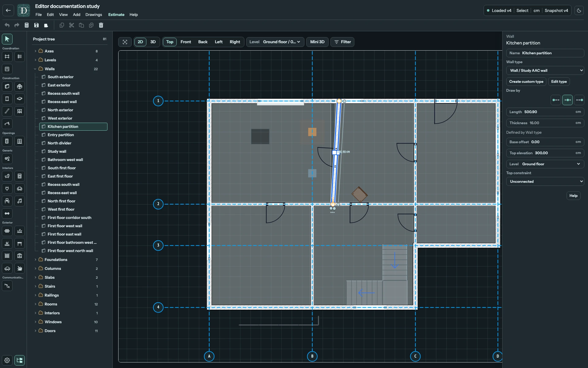Toggle the project tree panel button

(20, 360)
